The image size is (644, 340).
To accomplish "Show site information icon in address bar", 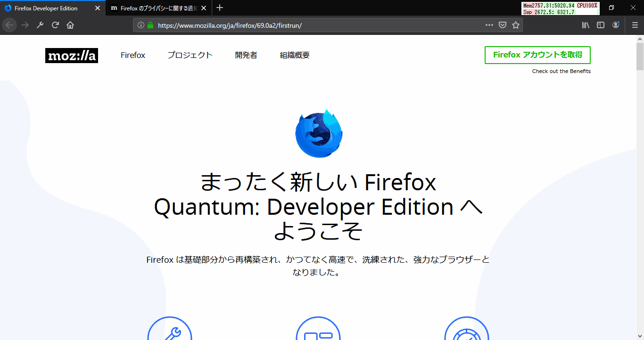I will coord(140,25).
